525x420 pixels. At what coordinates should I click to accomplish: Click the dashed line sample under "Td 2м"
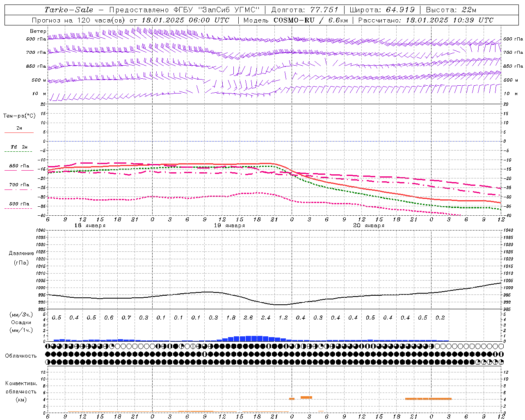click(19, 152)
